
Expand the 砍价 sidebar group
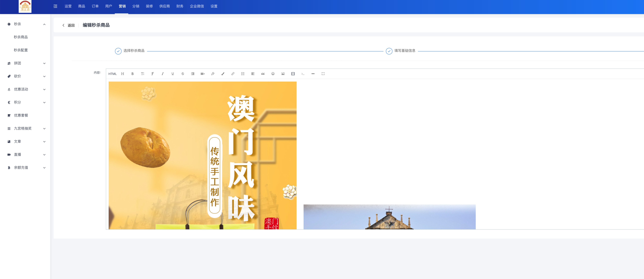(25, 76)
